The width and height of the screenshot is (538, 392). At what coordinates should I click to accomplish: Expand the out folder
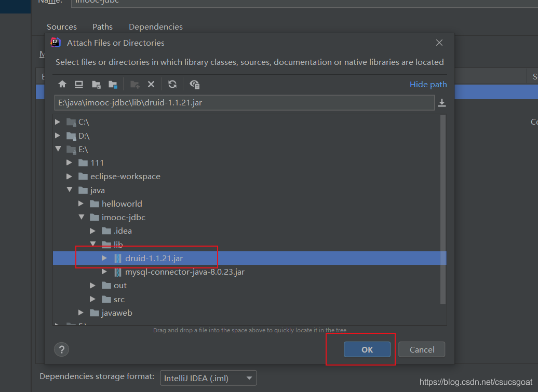92,286
